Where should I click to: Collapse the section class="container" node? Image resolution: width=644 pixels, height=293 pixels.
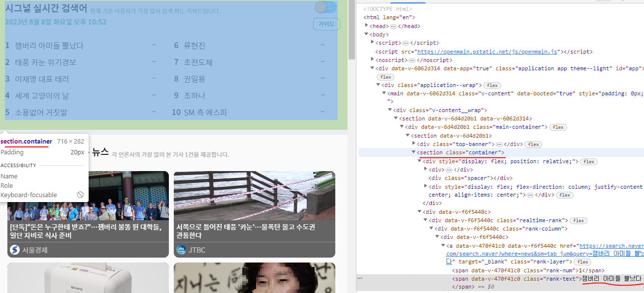click(x=414, y=152)
